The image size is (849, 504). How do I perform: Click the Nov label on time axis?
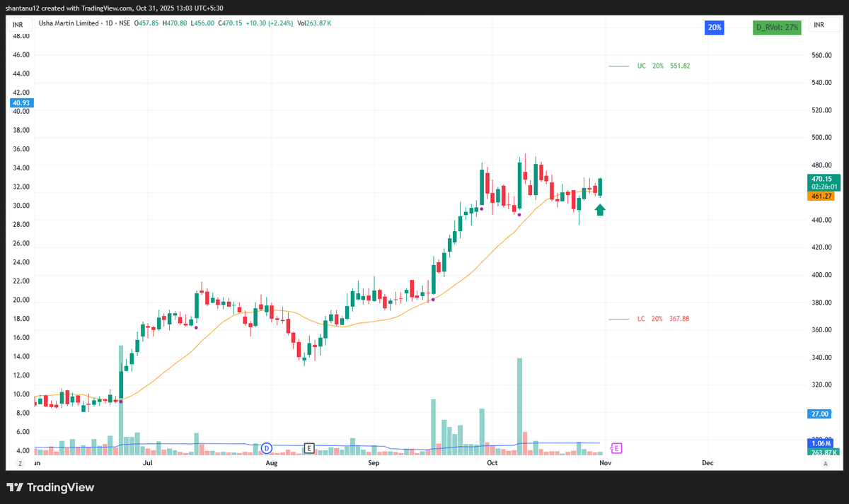coord(605,463)
